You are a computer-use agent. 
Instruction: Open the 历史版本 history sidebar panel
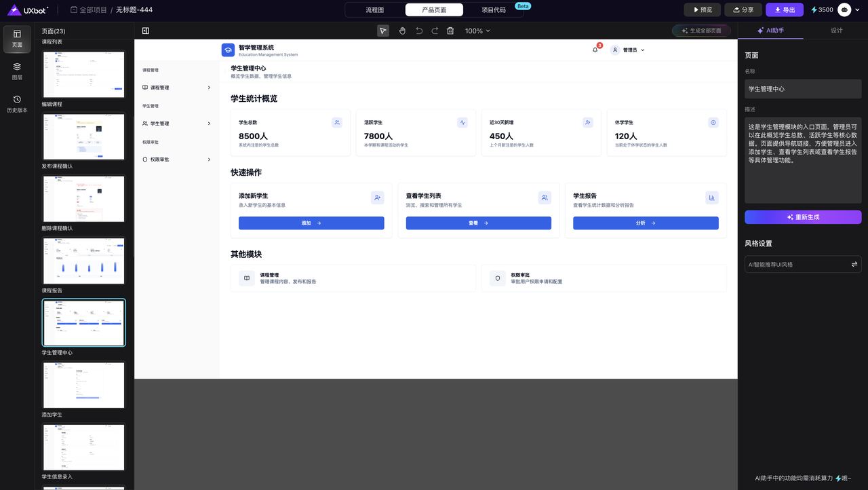point(17,104)
